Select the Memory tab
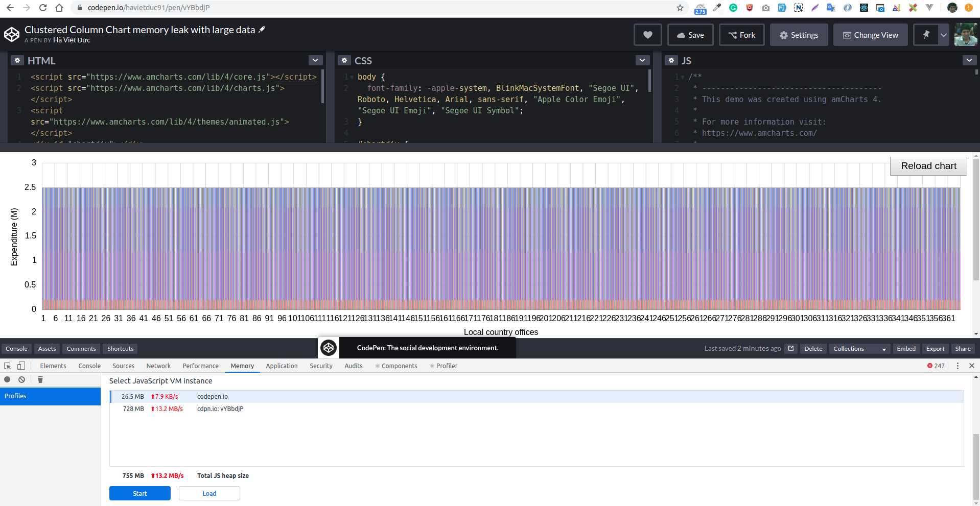980x506 pixels. coord(242,366)
